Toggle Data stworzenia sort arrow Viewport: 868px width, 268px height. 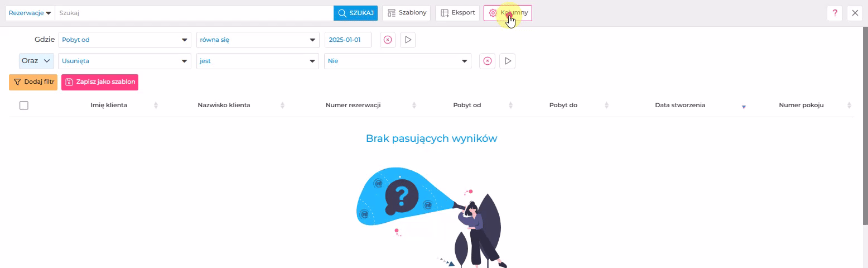[744, 106]
